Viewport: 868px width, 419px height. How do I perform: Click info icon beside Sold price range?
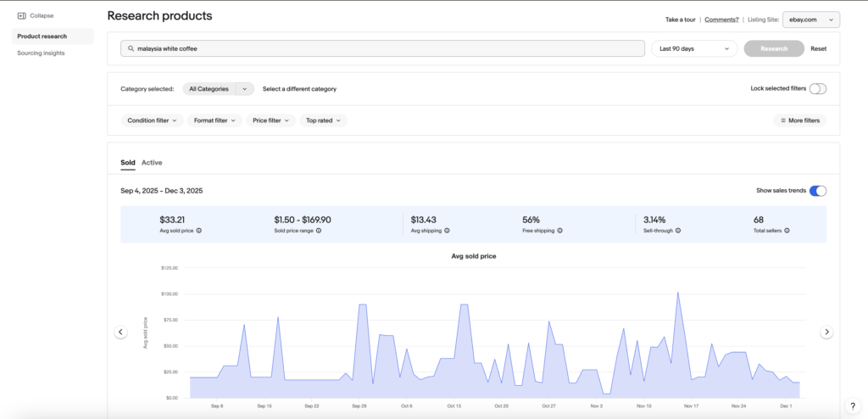coord(318,231)
